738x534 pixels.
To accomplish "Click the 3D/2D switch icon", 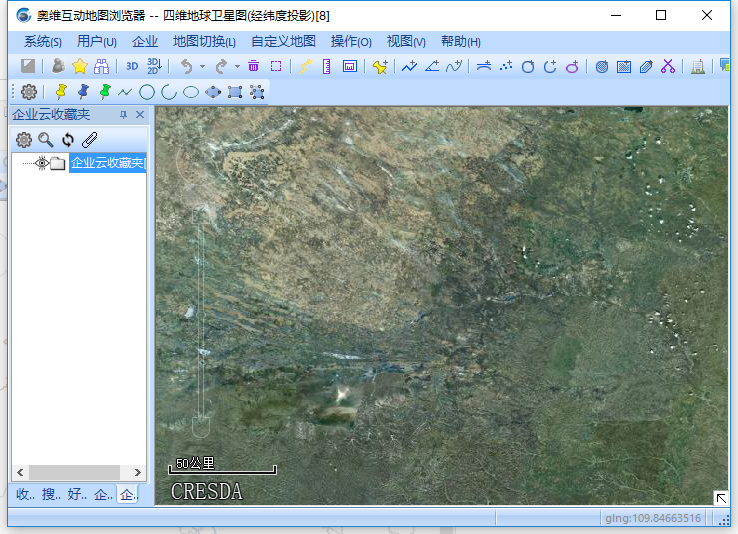I will click(x=154, y=66).
